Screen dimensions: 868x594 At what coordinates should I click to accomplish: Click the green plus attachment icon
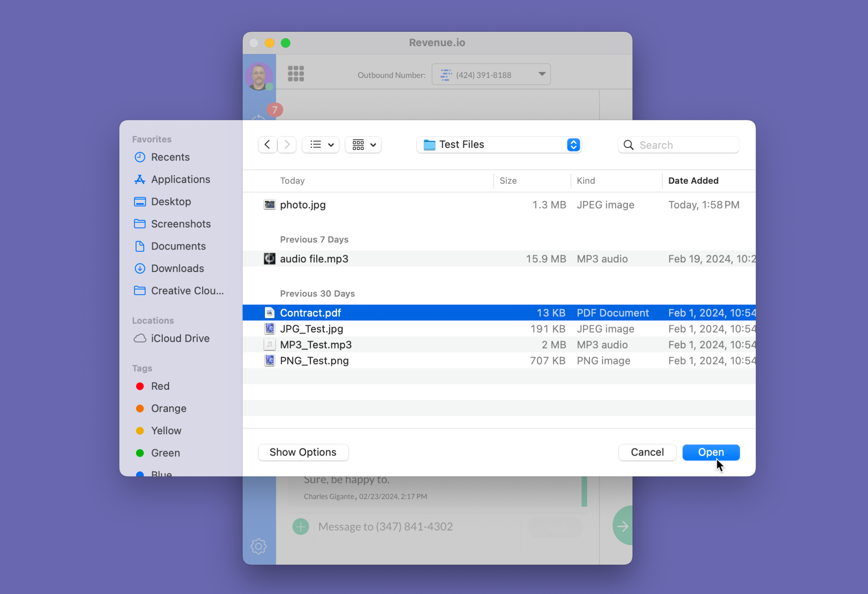(x=300, y=527)
